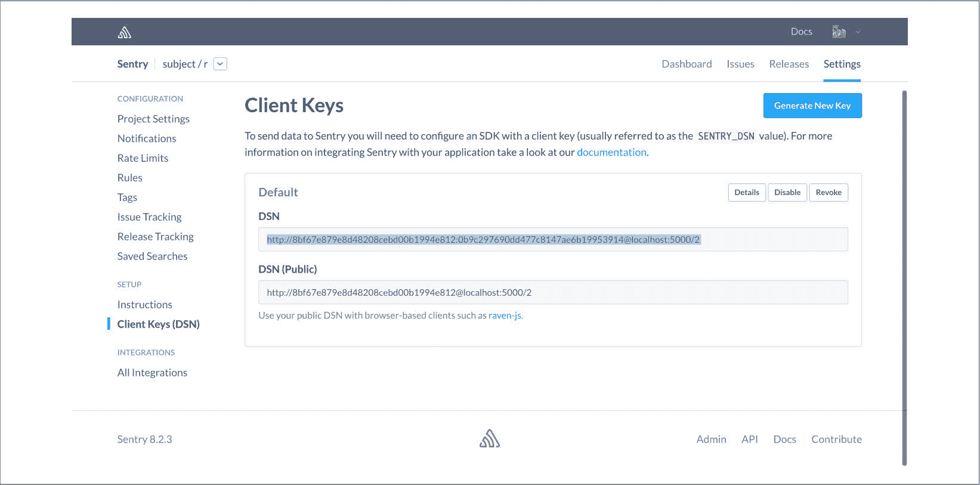Select Rate Limits in the sidebar
Screen dimensions: 980x485
click(143, 158)
